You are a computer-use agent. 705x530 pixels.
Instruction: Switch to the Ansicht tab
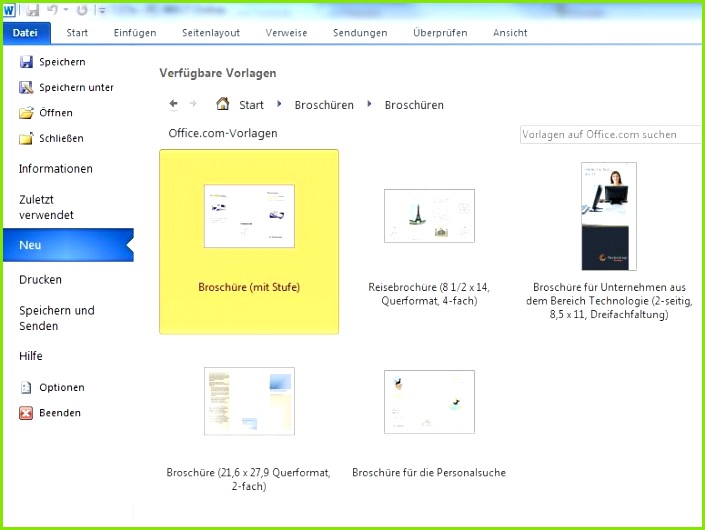click(x=510, y=33)
